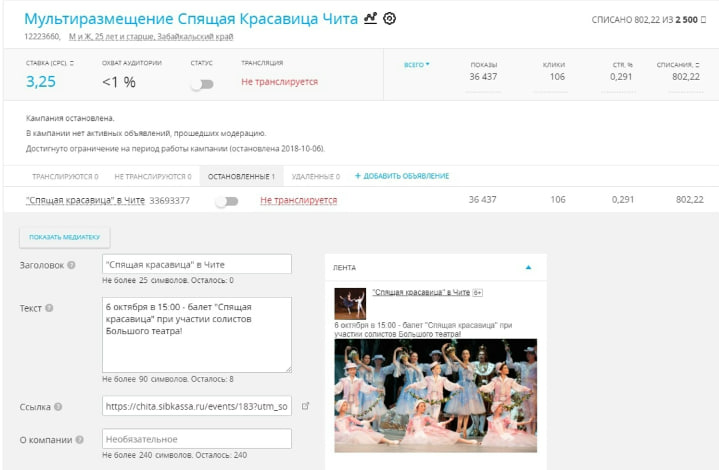Open help icon next to Заголовок
Image resolution: width=719 pixels, height=470 pixels.
click(x=71, y=265)
